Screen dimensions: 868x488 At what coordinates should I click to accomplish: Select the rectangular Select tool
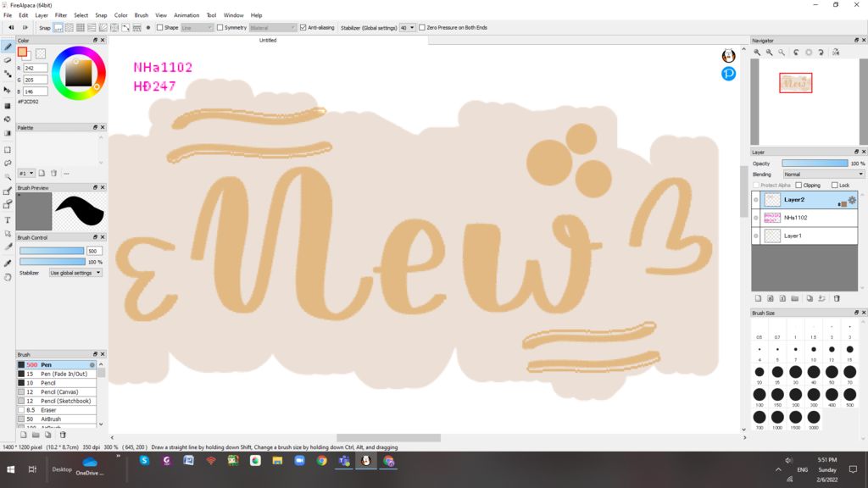(x=8, y=149)
